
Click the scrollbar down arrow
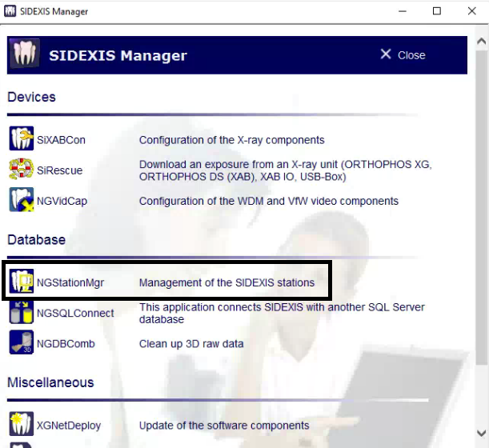pyautogui.click(x=482, y=433)
